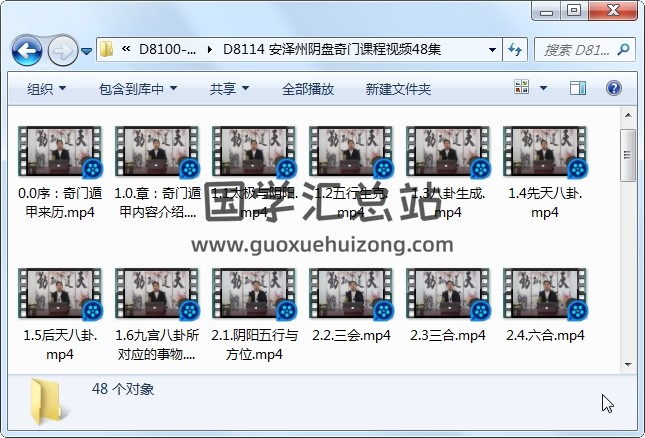Select video thumbnail 1.4先天八卦.mp4
The width and height of the screenshot is (645, 438).
tap(545, 151)
